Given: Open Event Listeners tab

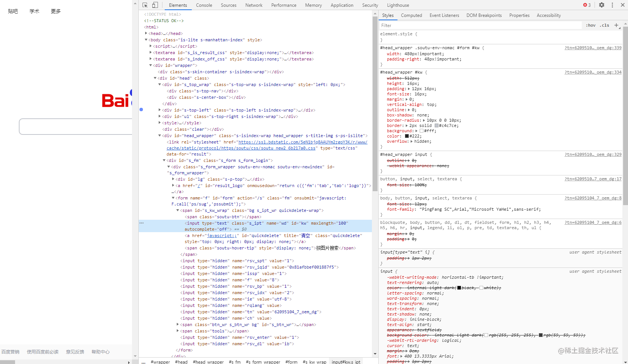Looking at the screenshot, I should (x=444, y=15).
